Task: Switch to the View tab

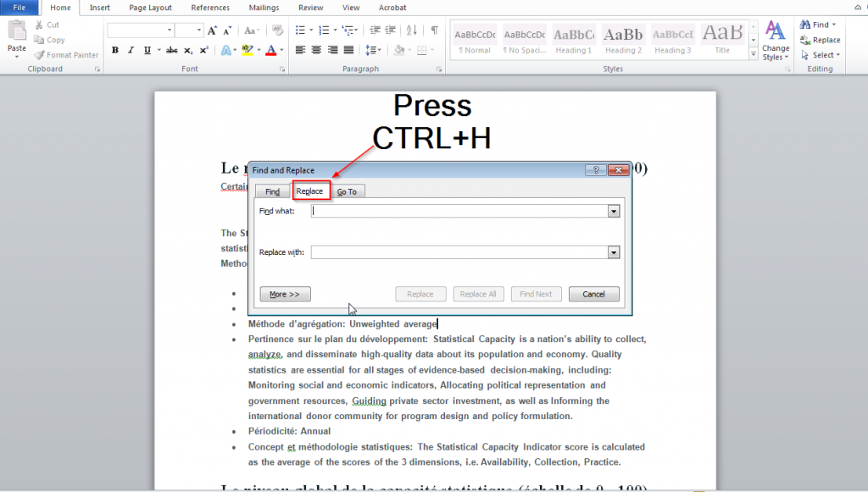Action: [351, 8]
